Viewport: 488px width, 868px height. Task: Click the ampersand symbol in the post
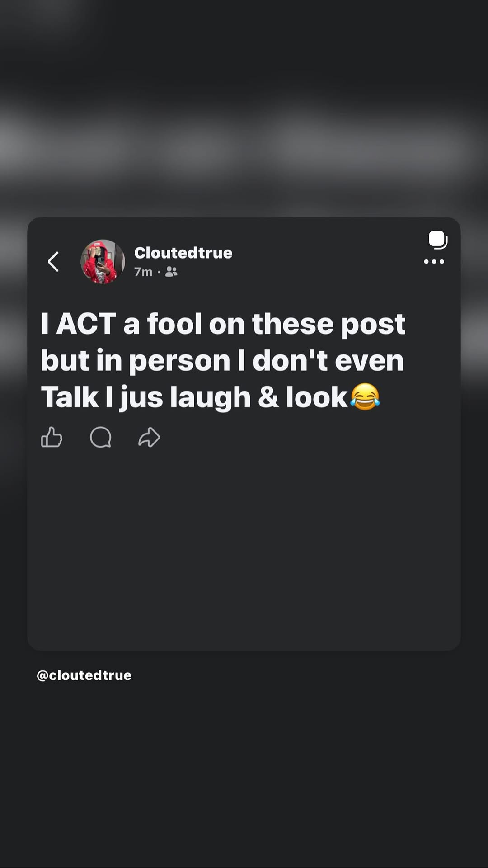pyautogui.click(x=268, y=397)
